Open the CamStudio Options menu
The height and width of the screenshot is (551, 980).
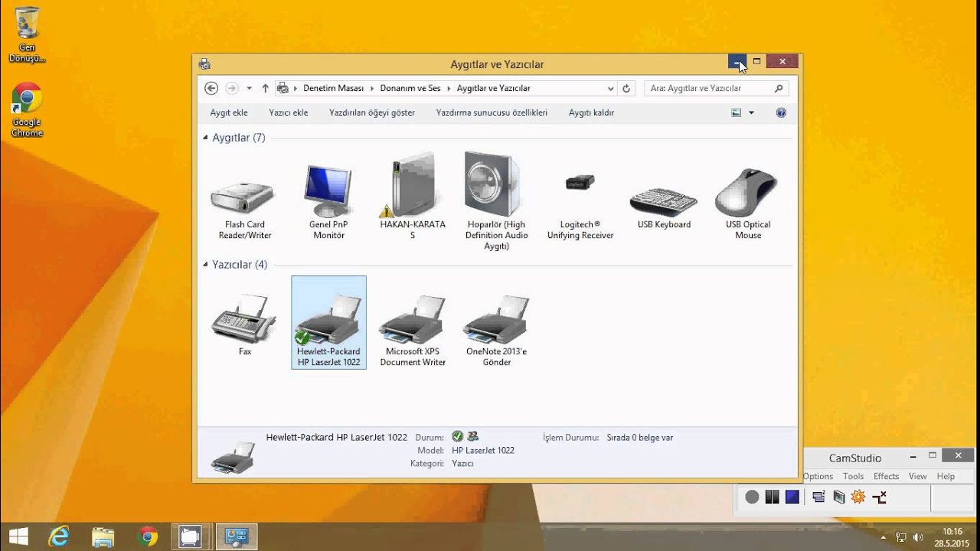(x=818, y=476)
